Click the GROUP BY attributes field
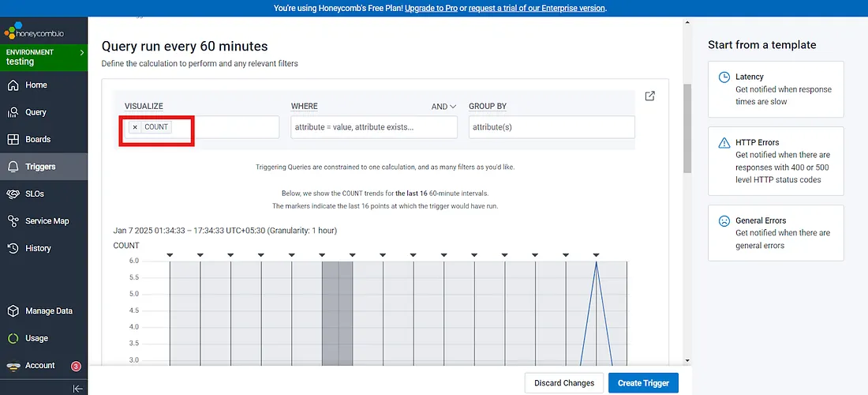This screenshot has height=395, width=868. point(551,127)
